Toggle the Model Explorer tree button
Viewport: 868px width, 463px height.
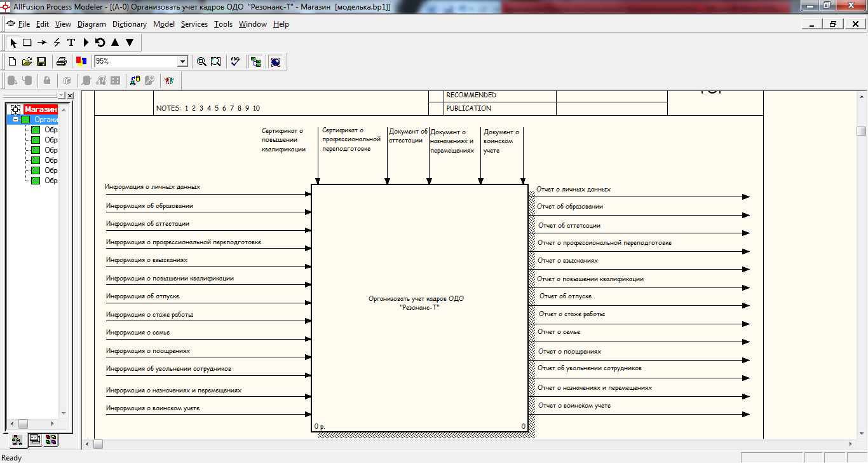pos(255,62)
